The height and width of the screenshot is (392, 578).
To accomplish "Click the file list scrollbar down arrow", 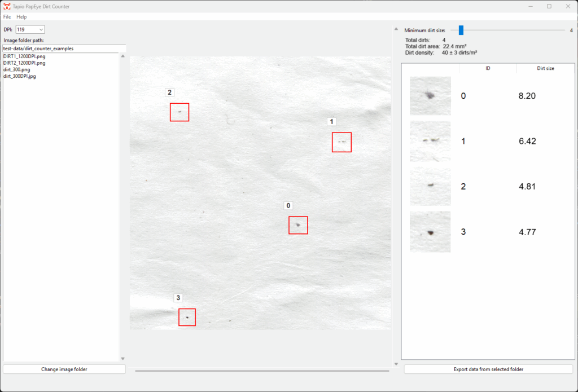I will click(122, 358).
